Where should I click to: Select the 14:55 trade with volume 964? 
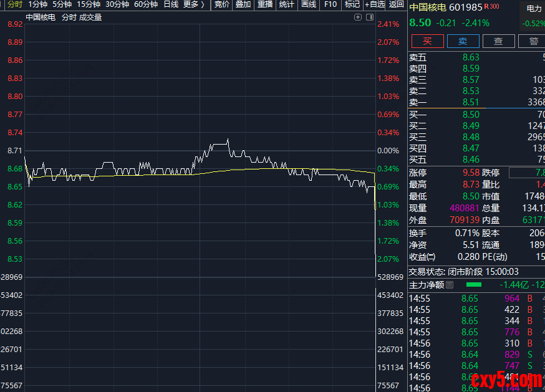476,299
